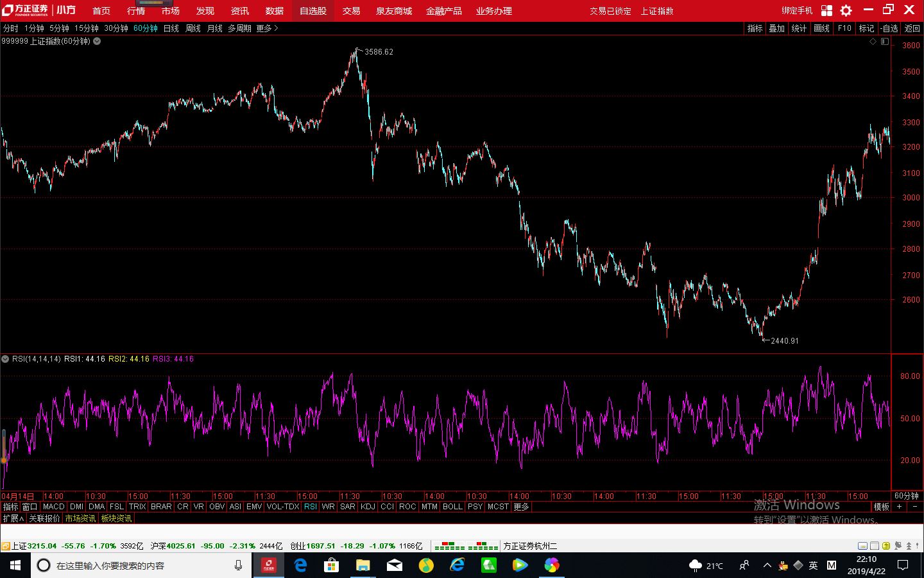Viewport: 924px width, 578px height.
Task: Click the 60分钟 period label at axis corner
Action: (907, 496)
